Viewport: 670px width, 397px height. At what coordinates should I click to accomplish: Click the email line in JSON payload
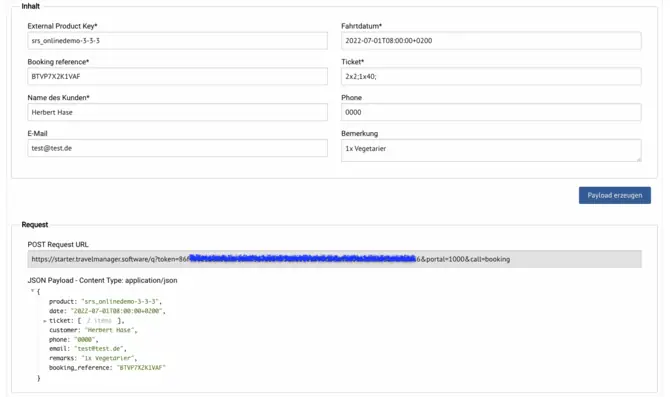88,349
